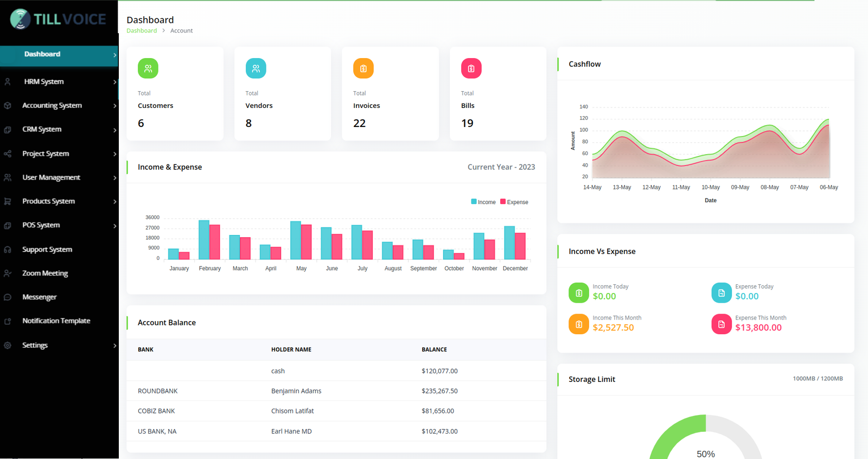Click the green Total Customers icon

point(148,68)
